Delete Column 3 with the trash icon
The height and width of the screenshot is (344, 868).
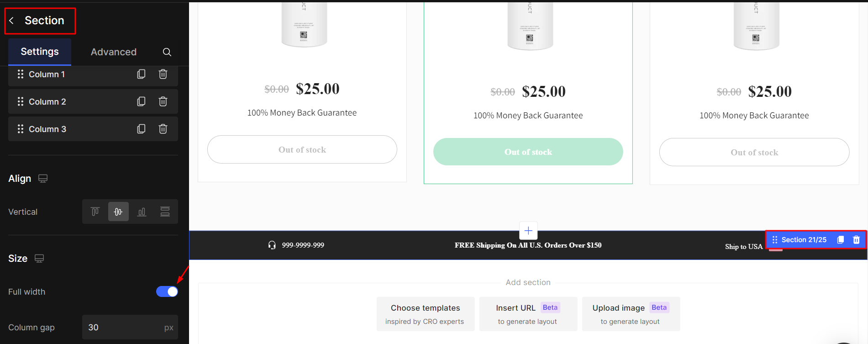pos(163,129)
